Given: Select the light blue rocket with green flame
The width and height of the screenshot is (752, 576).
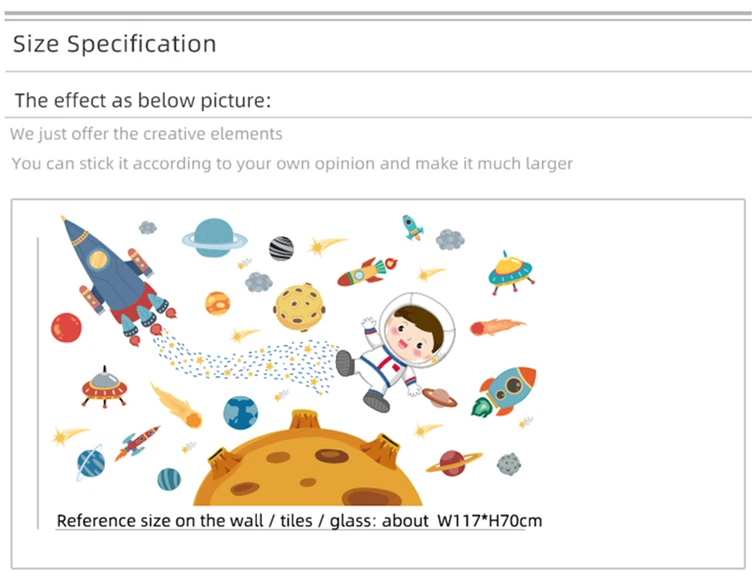Looking at the screenshot, I should point(504,391).
